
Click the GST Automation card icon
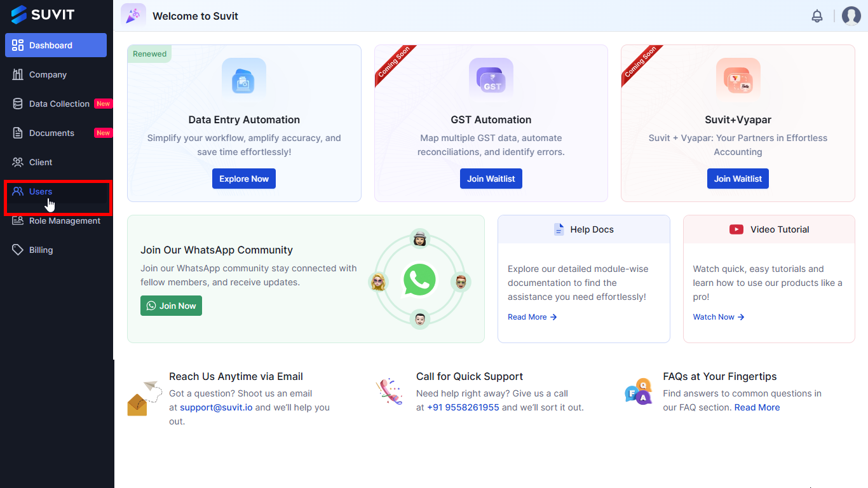(x=491, y=80)
